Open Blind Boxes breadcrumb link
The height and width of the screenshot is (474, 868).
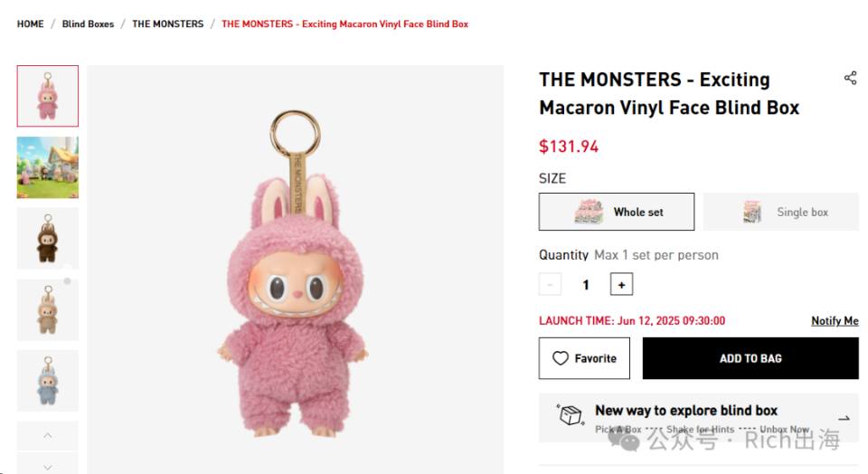point(88,24)
